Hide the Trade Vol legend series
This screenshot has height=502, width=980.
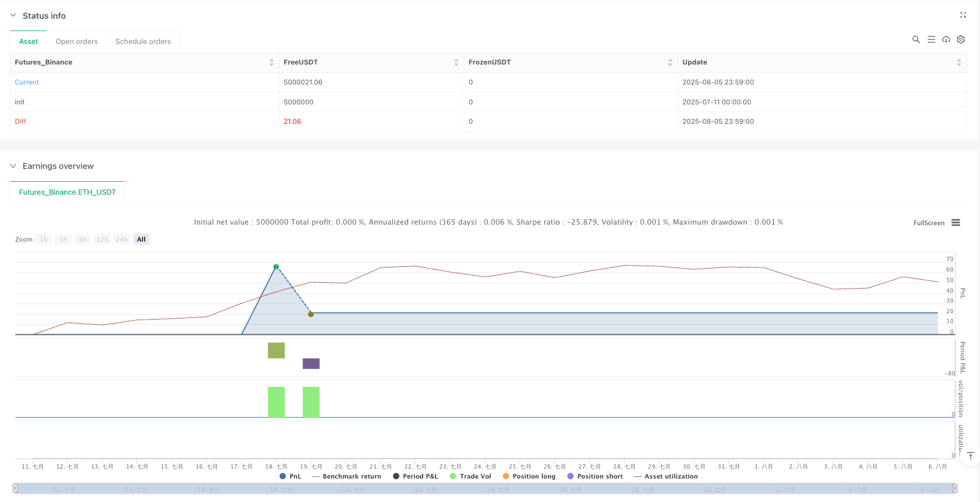click(470, 476)
